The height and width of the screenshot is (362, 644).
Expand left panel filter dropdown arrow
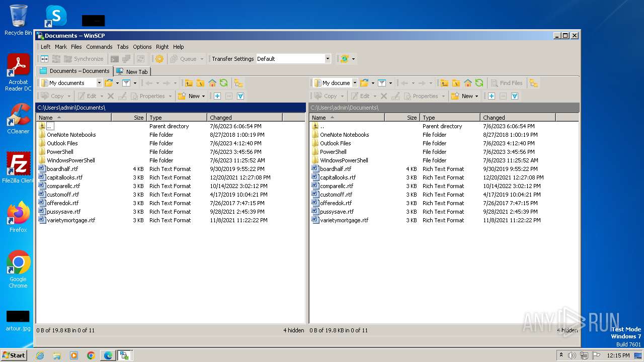point(135,83)
